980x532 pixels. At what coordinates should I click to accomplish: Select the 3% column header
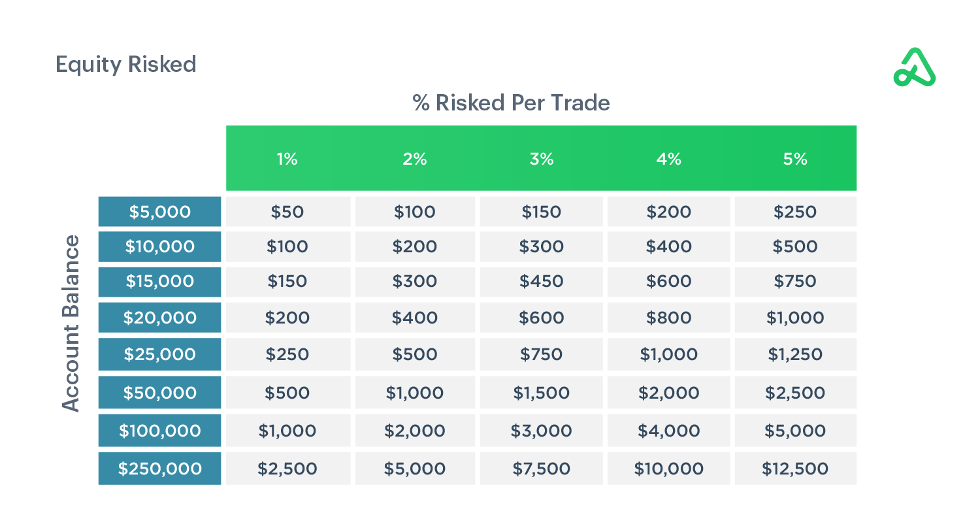(x=541, y=159)
